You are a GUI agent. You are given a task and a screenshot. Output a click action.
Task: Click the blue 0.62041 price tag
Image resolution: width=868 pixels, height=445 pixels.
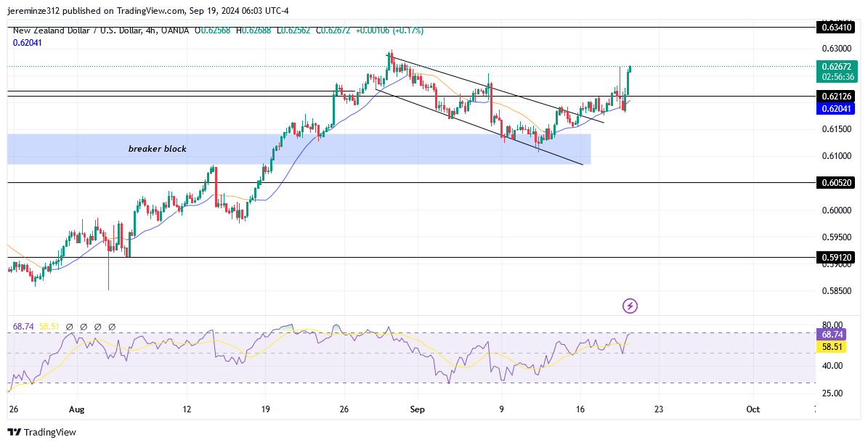pyautogui.click(x=835, y=108)
